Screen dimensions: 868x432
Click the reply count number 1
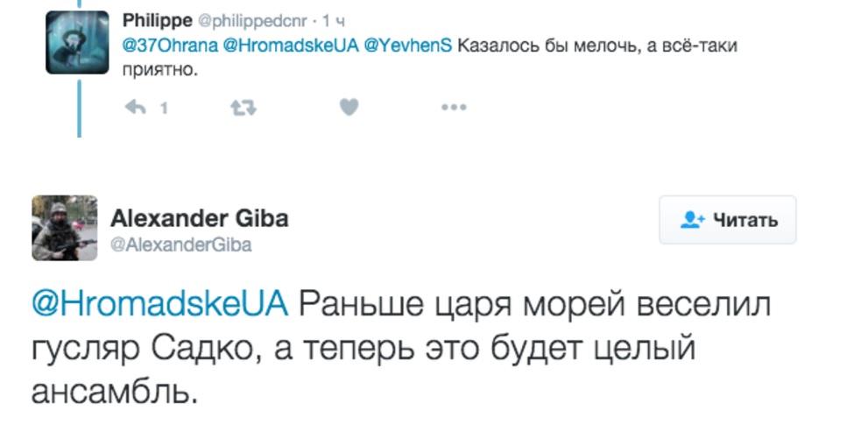[x=164, y=108]
